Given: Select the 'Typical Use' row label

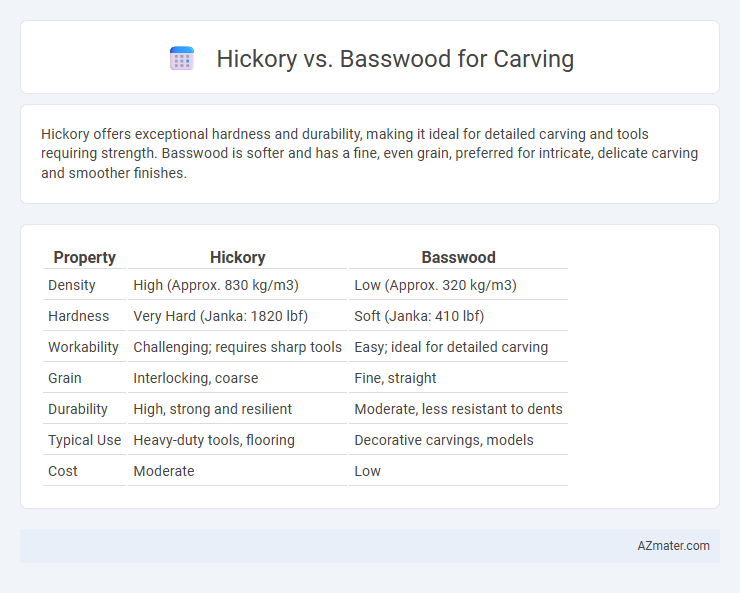Looking at the screenshot, I should click(84, 440).
